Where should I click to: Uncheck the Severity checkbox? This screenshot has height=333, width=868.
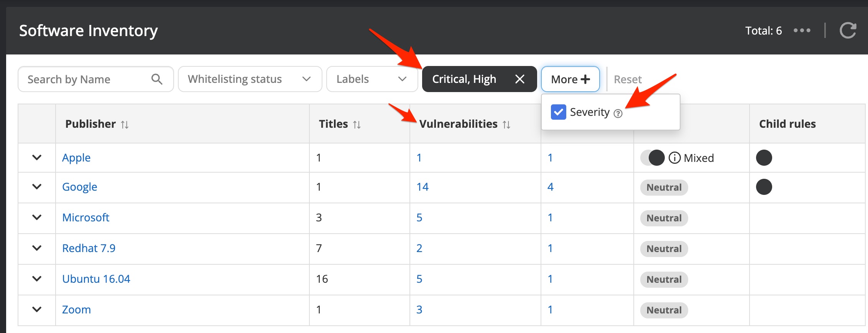point(558,112)
